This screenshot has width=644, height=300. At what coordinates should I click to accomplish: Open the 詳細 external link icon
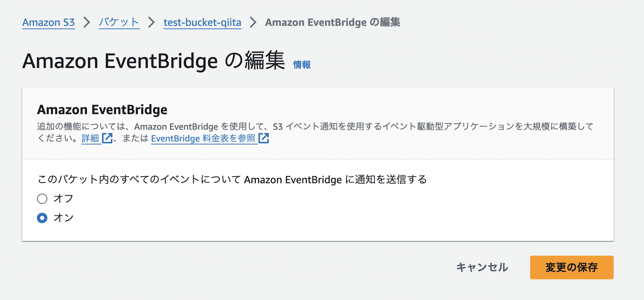108,138
